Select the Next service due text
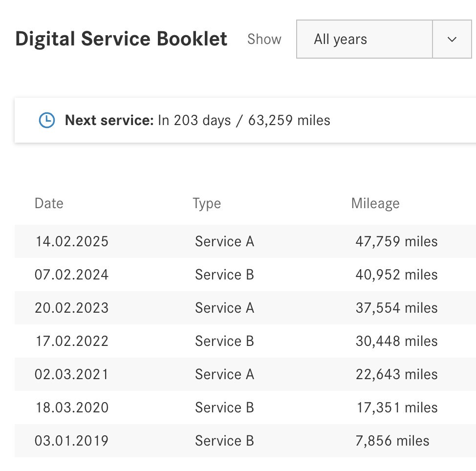 pos(197,120)
